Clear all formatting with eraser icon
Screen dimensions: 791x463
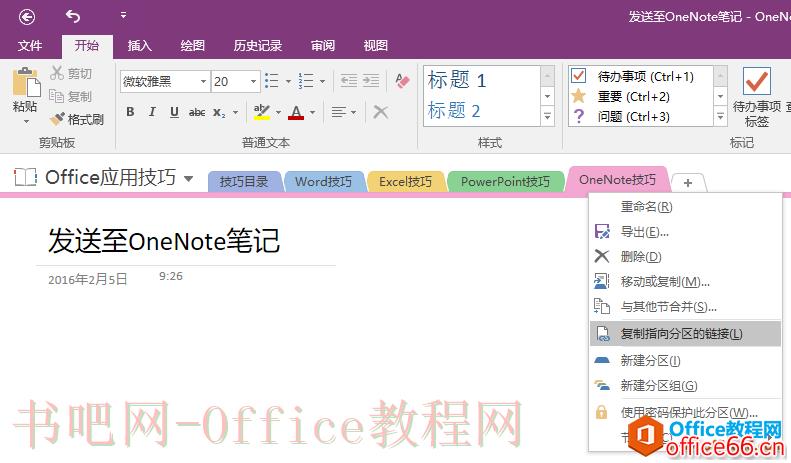[x=402, y=81]
